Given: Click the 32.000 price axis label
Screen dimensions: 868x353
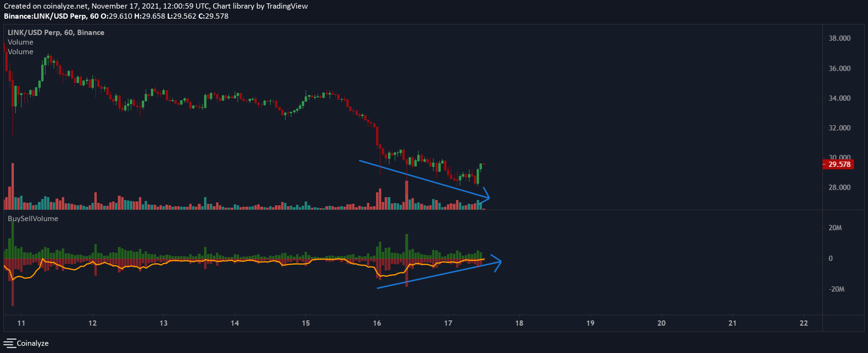Looking at the screenshot, I should click(840, 128).
